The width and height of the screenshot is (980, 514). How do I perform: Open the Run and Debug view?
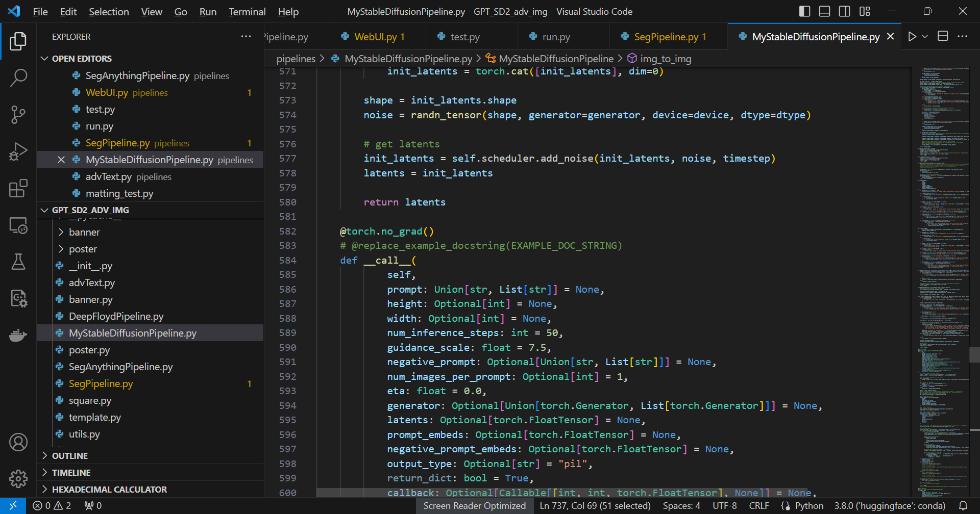pos(18,151)
